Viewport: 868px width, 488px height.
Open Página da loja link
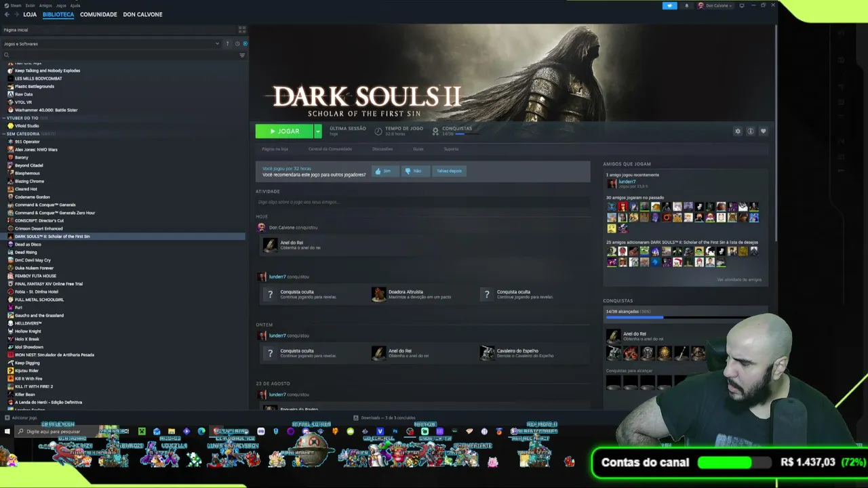tap(275, 149)
